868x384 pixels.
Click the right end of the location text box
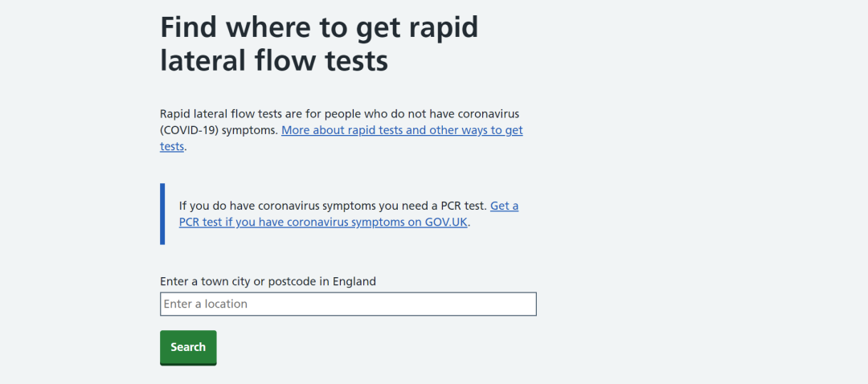point(522,304)
